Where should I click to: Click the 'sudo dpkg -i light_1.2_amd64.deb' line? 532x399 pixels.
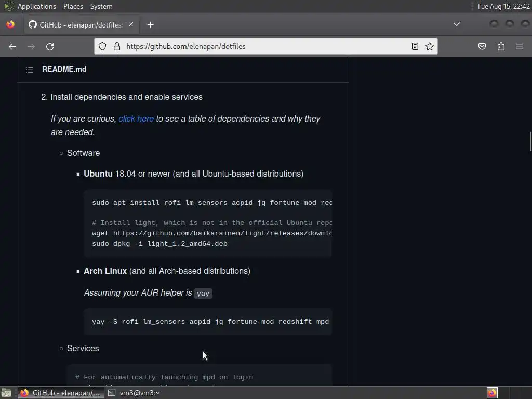159,244
